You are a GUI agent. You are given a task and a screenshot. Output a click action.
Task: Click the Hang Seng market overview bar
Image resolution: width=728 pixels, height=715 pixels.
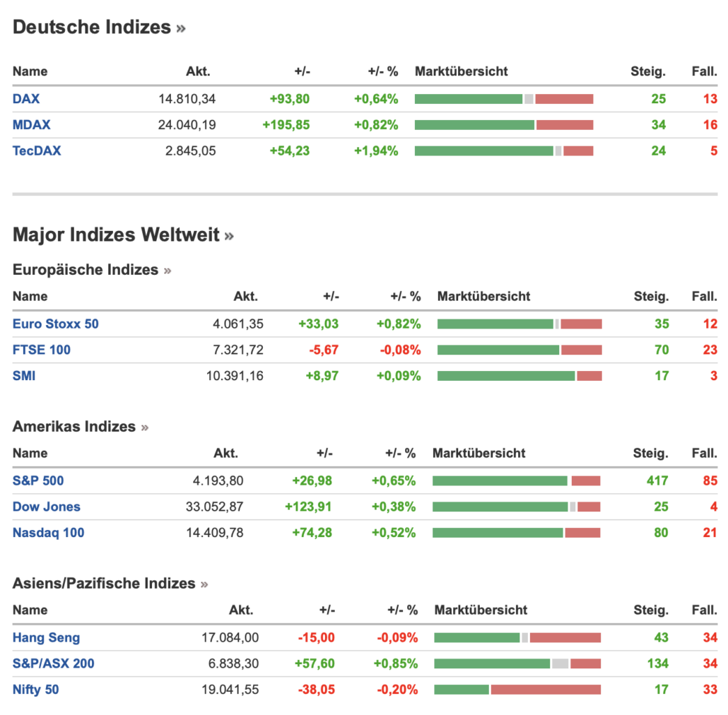point(517,637)
